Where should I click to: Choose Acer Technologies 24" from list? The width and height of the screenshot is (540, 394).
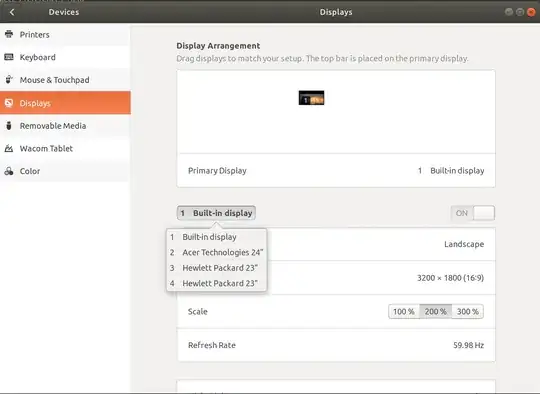click(217, 252)
